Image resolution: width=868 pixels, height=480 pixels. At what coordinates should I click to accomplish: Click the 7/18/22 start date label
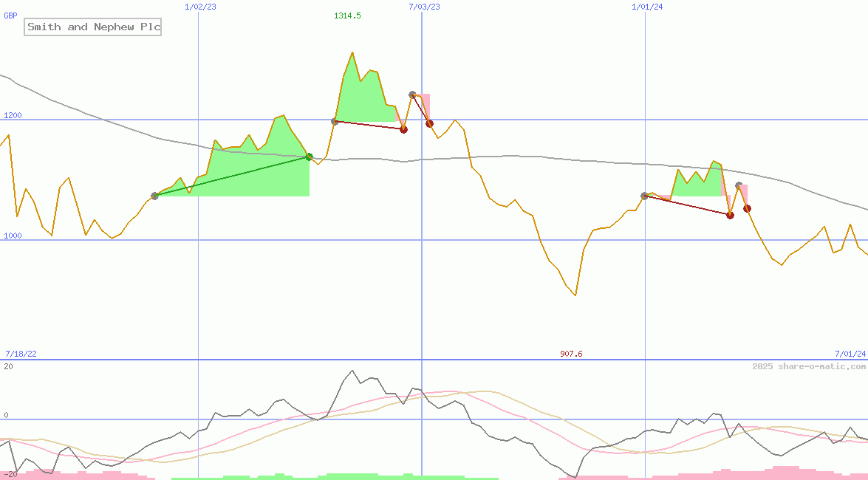(21, 354)
